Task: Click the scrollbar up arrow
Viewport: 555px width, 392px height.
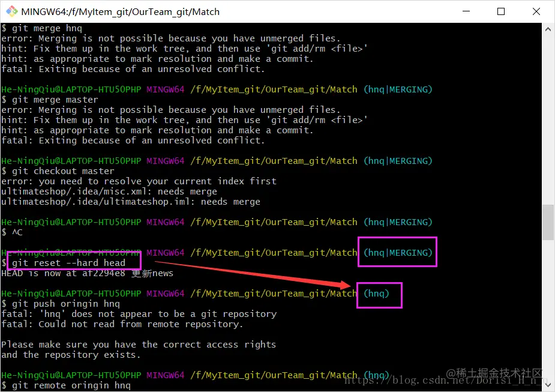Action: click(548, 29)
